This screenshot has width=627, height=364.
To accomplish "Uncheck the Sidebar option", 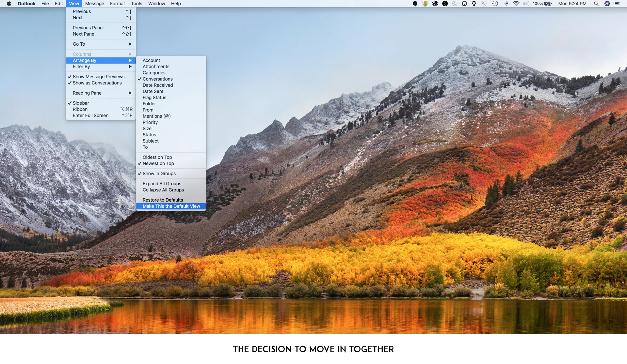I will (x=81, y=103).
